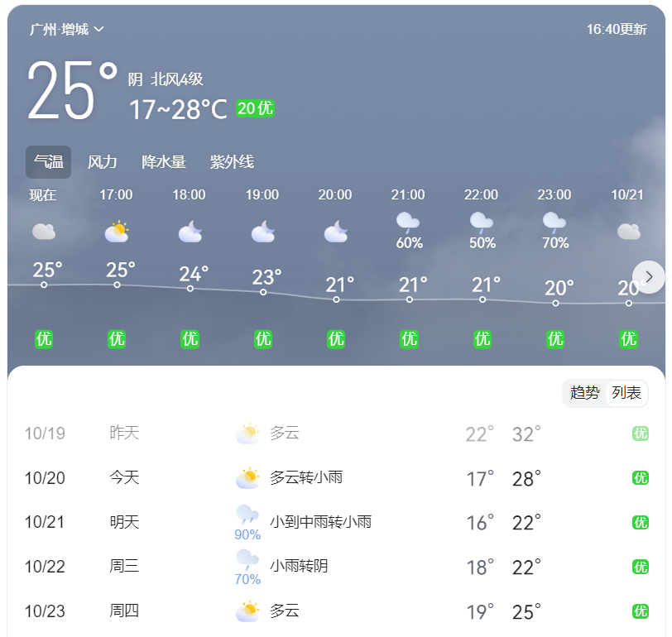Click the 阴 北风4级 condition text
The width and height of the screenshot is (672, 637).
tap(166, 79)
